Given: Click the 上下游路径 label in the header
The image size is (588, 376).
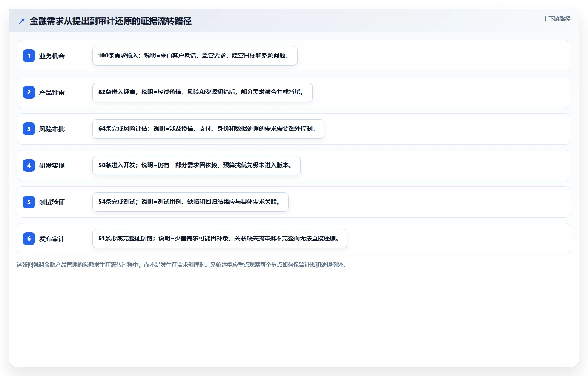Looking at the screenshot, I should coord(556,19).
